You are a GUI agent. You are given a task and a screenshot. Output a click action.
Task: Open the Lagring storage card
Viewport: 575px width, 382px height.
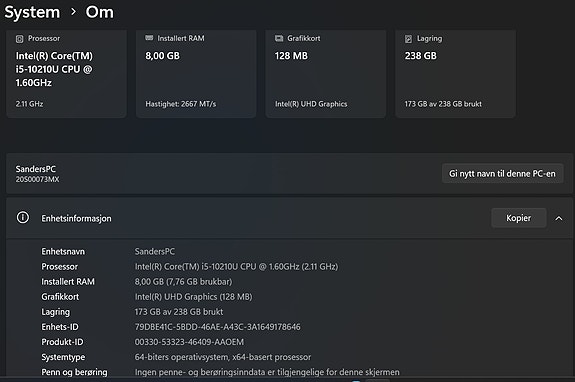pyautogui.click(x=455, y=74)
